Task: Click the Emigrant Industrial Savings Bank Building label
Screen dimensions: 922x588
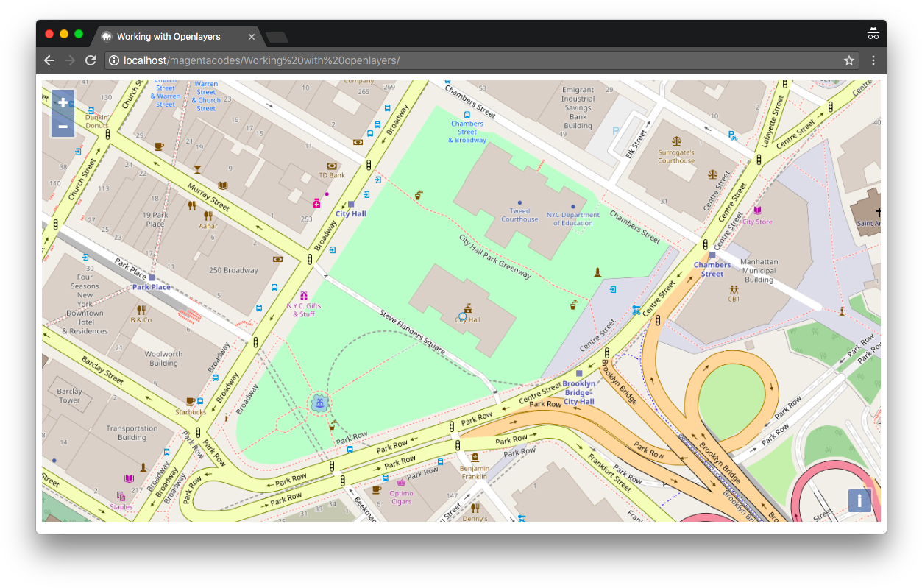Action: click(578, 107)
